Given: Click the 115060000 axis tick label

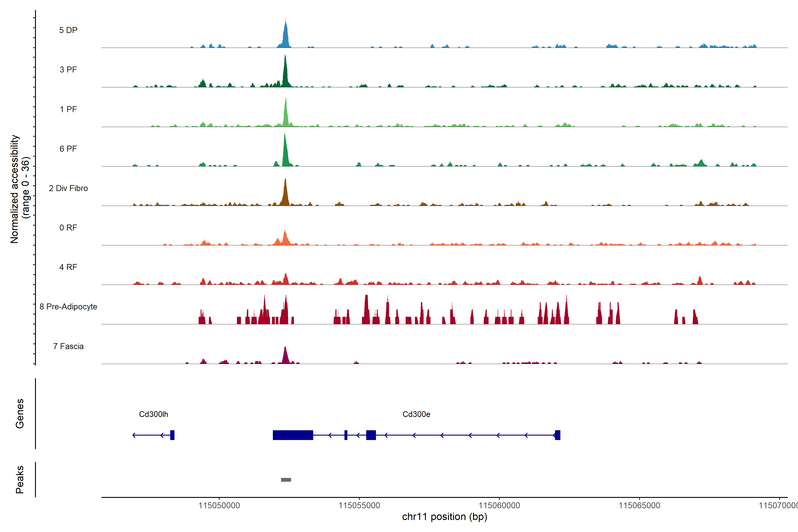Looking at the screenshot, I should pyautogui.click(x=499, y=505).
